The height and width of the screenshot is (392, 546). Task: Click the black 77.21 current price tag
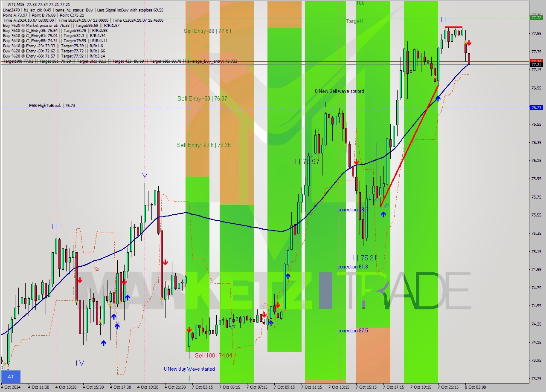pyautogui.click(x=536, y=64)
